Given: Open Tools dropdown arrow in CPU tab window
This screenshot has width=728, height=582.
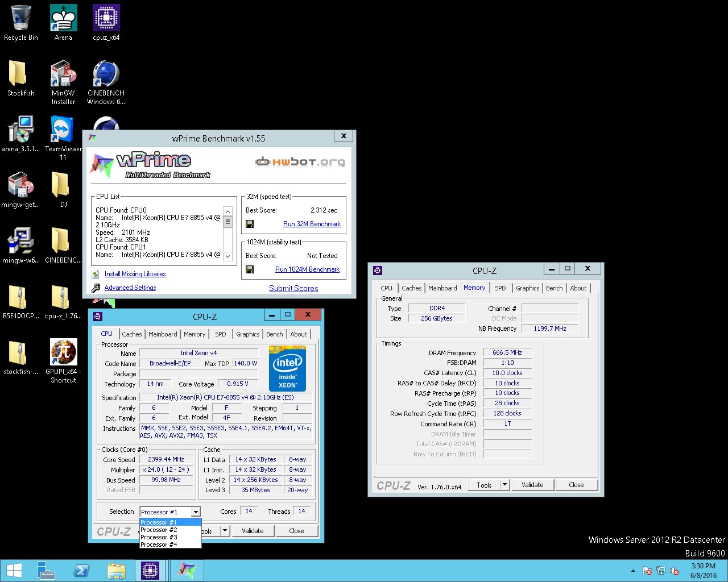Looking at the screenshot, I should click(x=225, y=531).
